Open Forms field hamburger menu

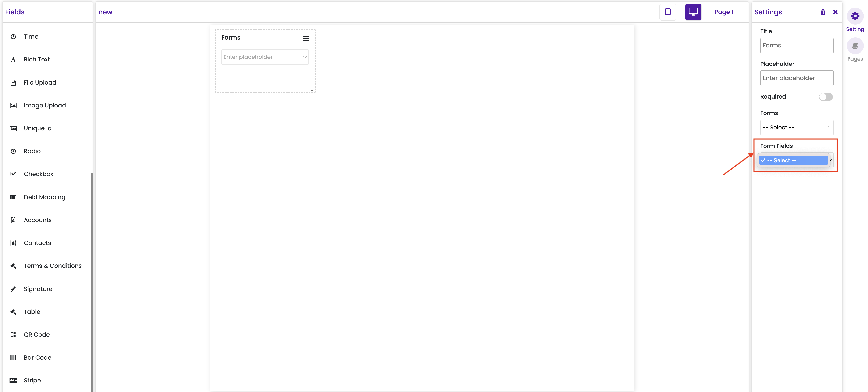(x=306, y=38)
